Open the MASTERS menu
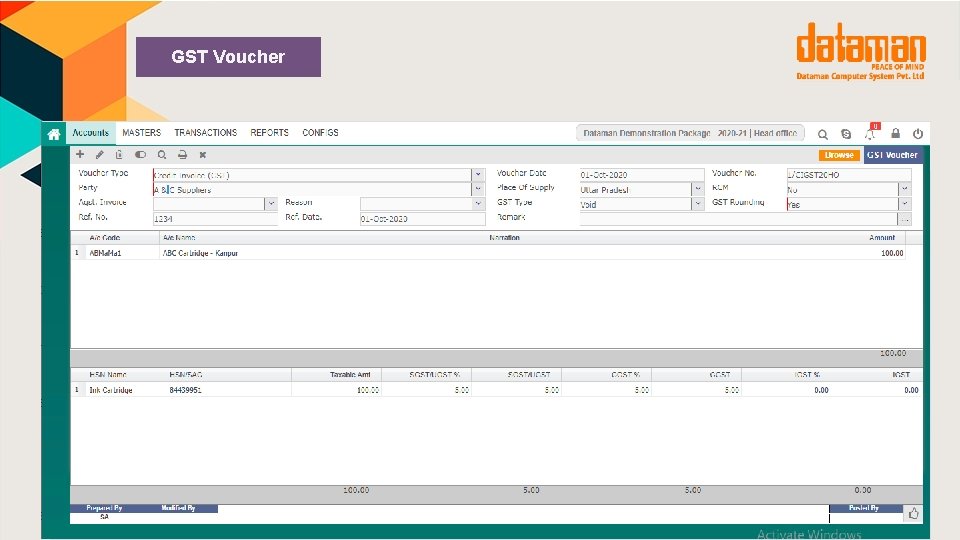 [x=141, y=133]
